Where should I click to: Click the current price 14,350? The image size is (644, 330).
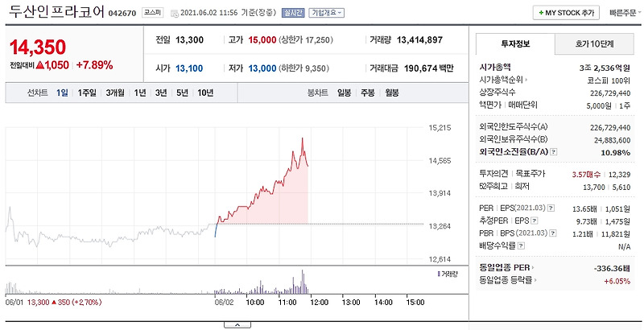click(37, 47)
